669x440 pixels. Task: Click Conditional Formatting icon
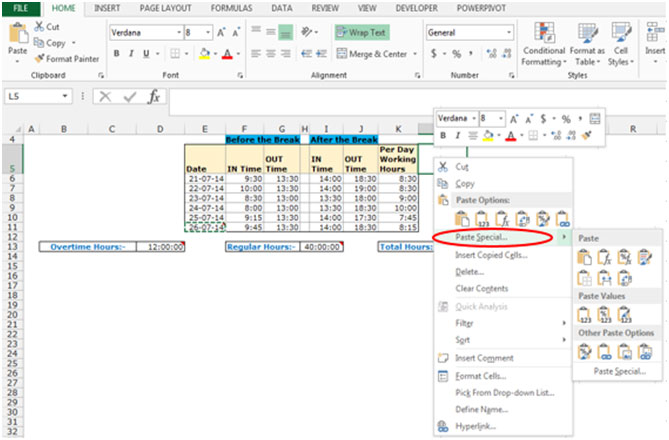point(544,33)
